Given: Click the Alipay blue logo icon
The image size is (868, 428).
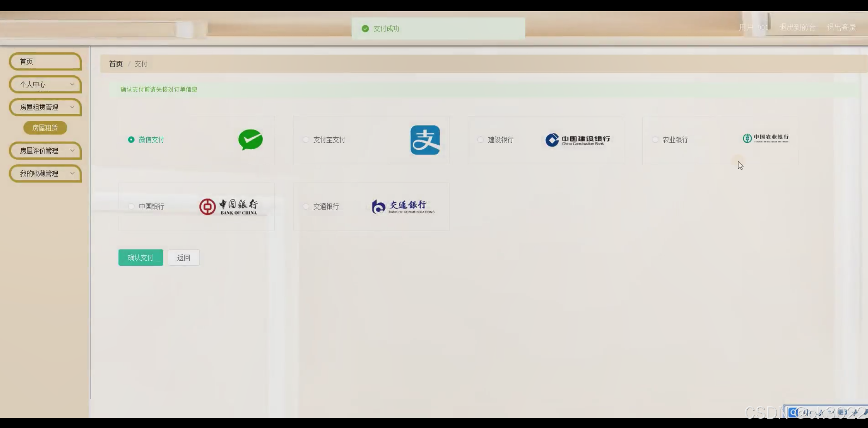Looking at the screenshot, I should pyautogui.click(x=425, y=140).
